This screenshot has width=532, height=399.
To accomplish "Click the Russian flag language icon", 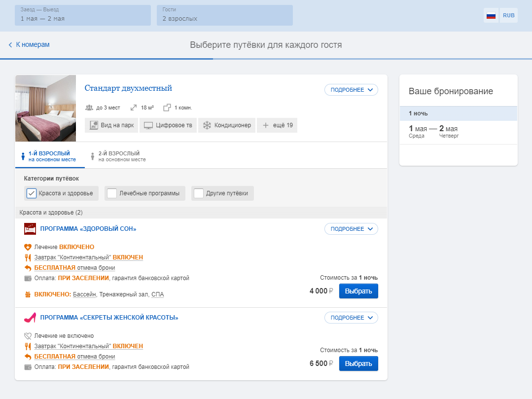I will [491, 15].
